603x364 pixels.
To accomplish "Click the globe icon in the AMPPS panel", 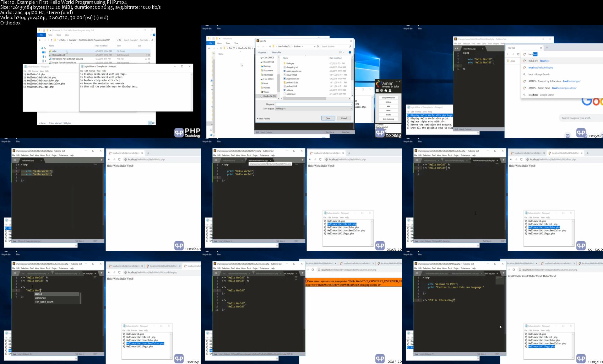I will coord(382,90).
